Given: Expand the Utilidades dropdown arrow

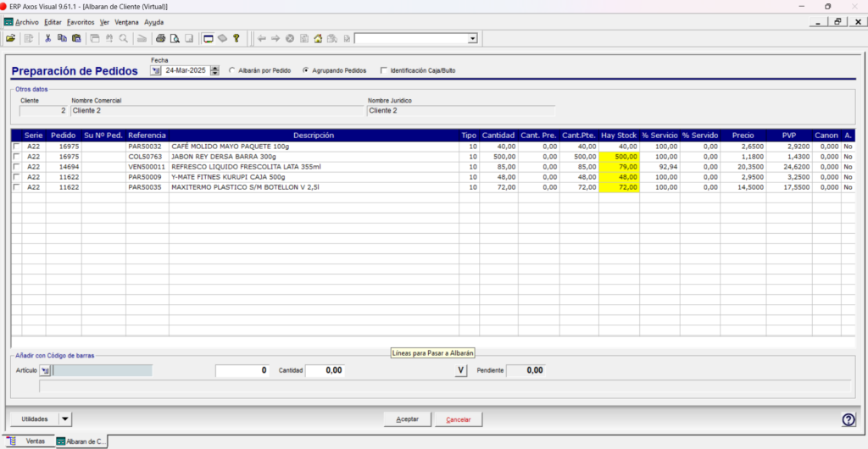Looking at the screenshot, I should [x=65, y=419].
